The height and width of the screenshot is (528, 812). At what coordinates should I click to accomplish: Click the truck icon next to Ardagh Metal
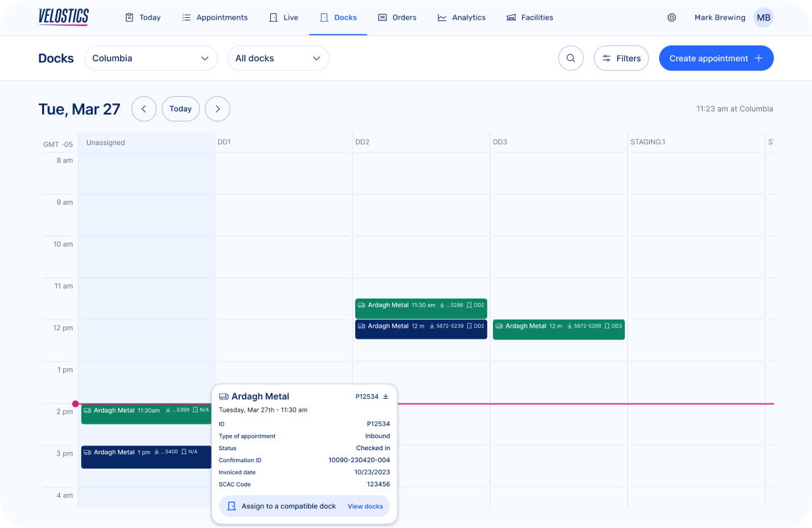tap(223, 396)
